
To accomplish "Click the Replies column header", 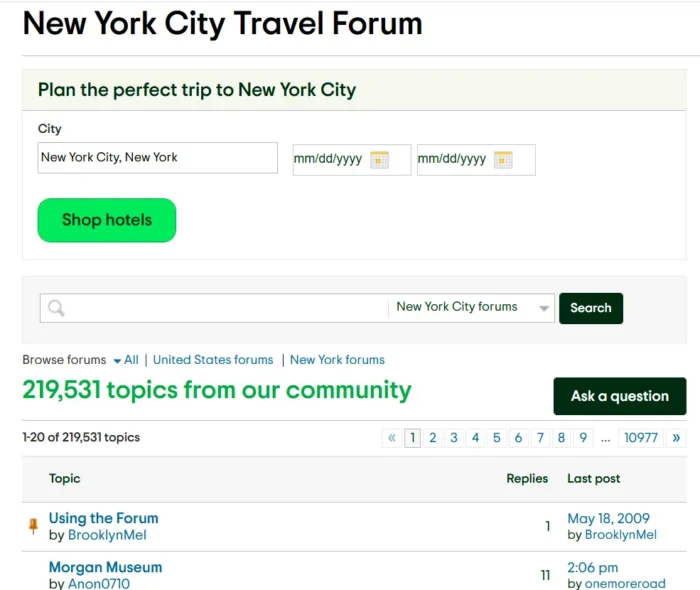I will tap(527, 479).
